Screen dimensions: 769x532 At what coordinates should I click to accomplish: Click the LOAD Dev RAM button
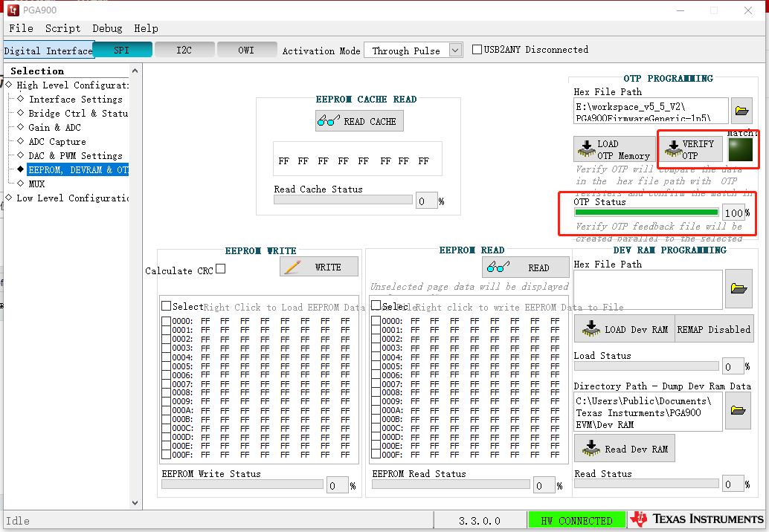[x=625, y=329]
